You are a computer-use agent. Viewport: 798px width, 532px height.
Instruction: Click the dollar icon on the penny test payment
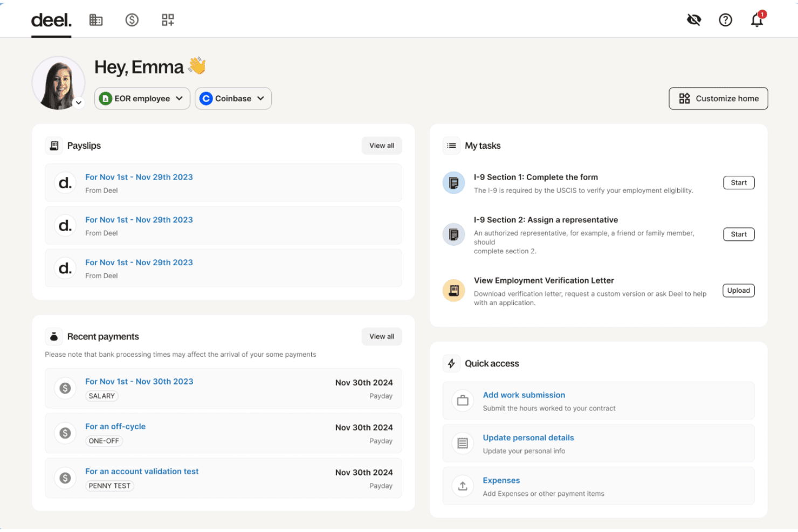click(x=65, y=478)
